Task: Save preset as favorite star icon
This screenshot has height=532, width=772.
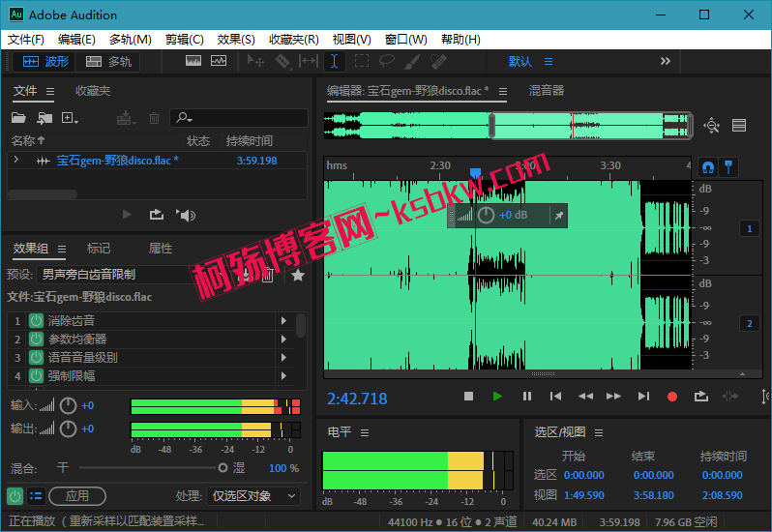Action: point(298,275)
